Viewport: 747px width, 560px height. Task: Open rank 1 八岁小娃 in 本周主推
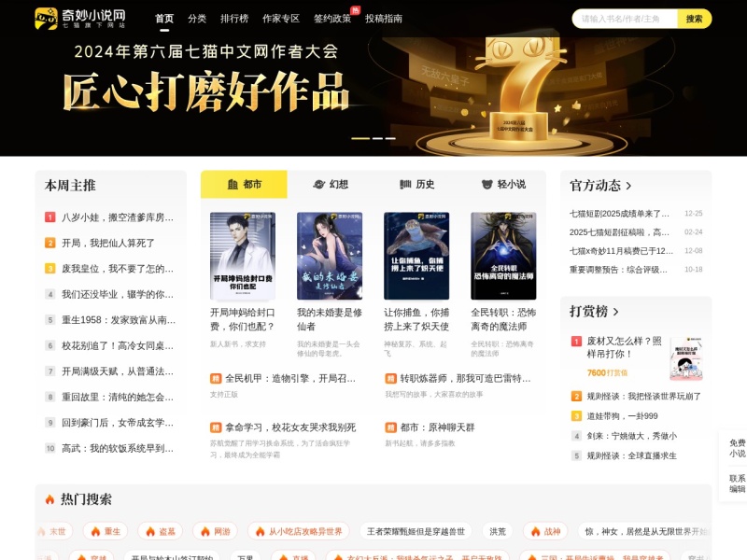tap(118, 217)
